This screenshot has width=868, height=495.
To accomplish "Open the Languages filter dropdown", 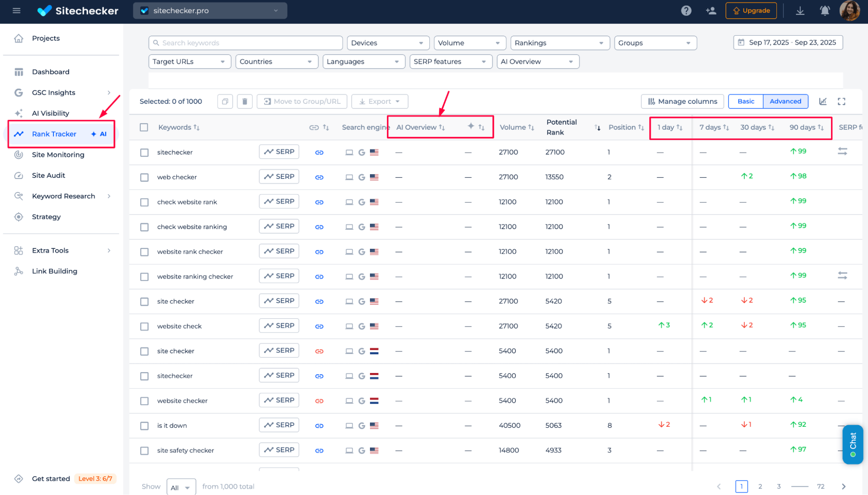I will pos(364,62).
